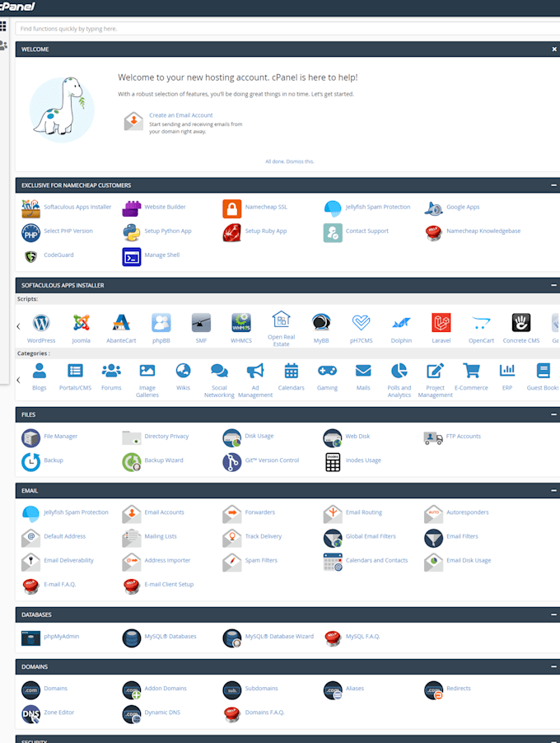Open the Dynamic DNS link
Image resolution: width=560 pixels, height=743 pixels.
pyautogui.click(x=162, y=713)
